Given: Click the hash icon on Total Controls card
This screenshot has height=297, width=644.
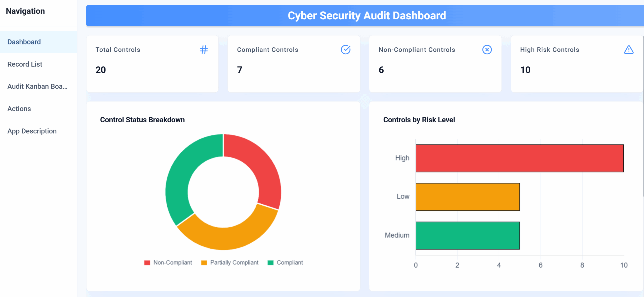Looking at the screenshot, I should pyautogui.click(x=204, y=50).
